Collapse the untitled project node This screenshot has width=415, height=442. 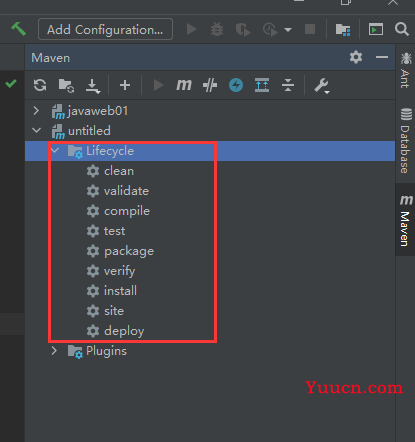[x=36, y=131]
